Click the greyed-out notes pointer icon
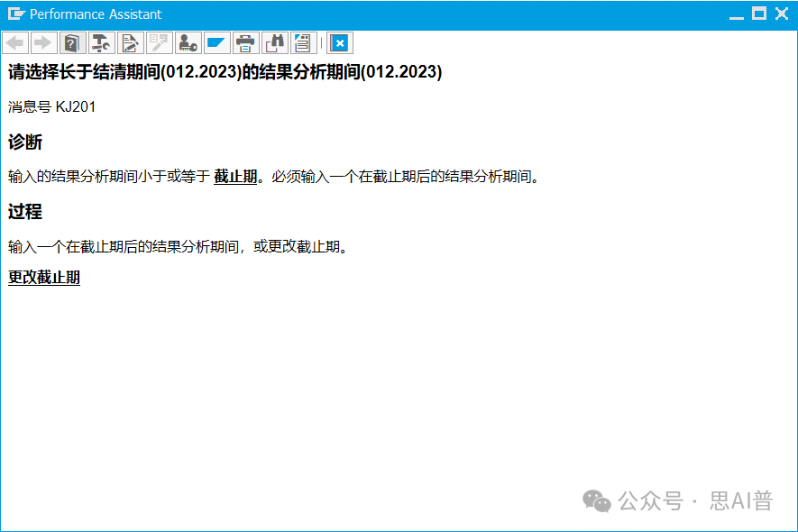This screenshot has height=532, width=798. (159, 42)
